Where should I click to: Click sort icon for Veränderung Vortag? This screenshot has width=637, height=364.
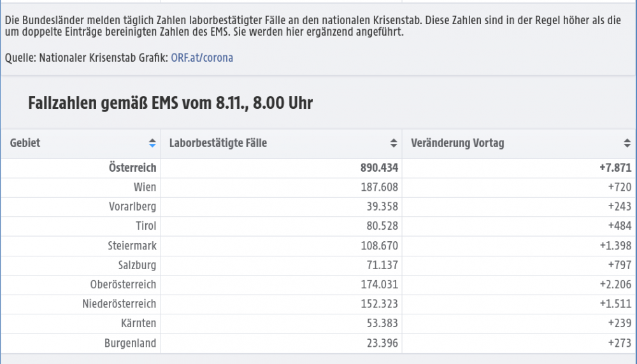[x=627, y=144]
